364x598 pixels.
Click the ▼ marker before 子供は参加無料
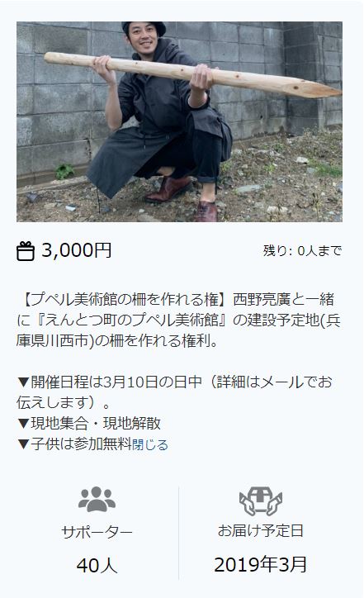pos(23,444)
